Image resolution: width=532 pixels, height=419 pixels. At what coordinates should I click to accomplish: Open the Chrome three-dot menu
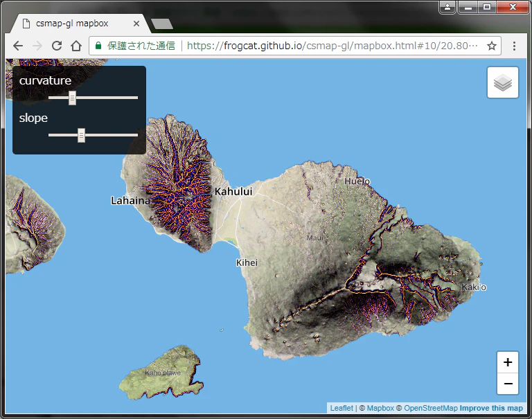point(514,46)
